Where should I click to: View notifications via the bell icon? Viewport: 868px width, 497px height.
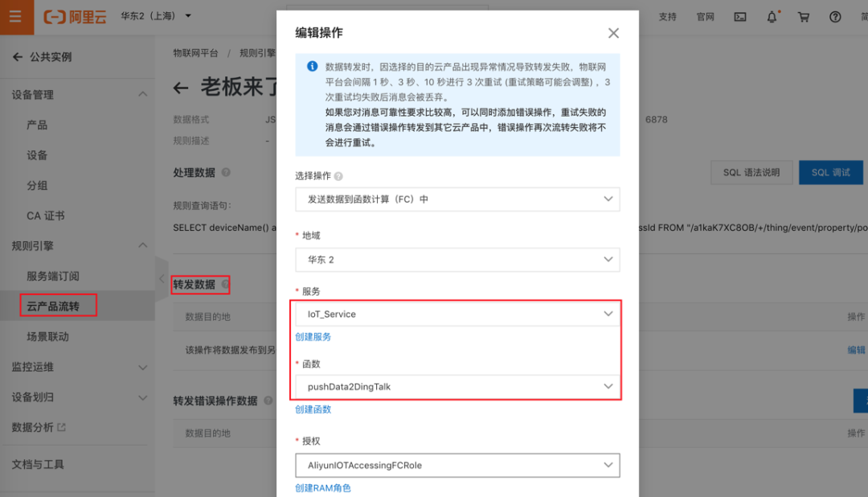pyautogui.click(x=772, y=16)
